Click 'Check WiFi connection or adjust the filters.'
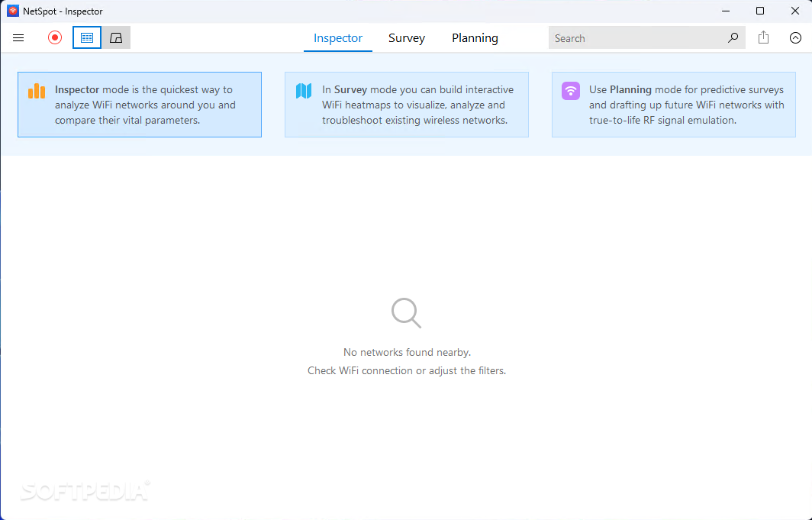Screen dimensions: 812x520 [x=407, y=371]
